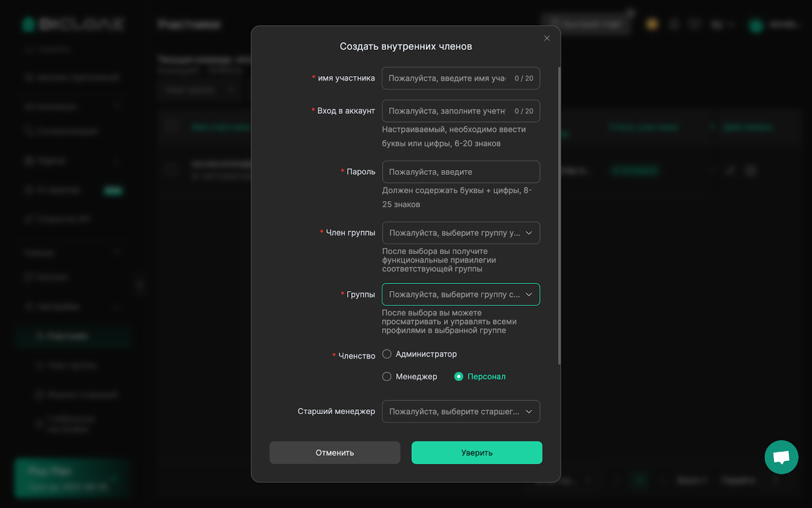Focus the Вход в аккаунт input field
The image size is (812, 508).
pos(460,111)
